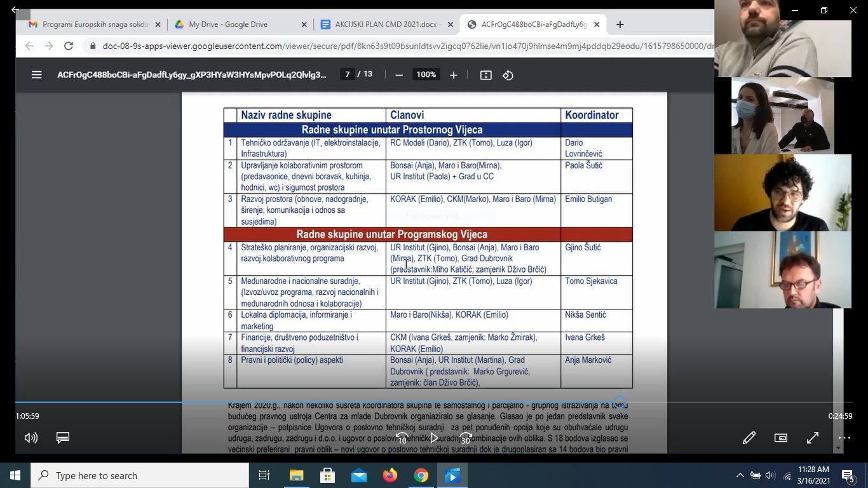Open the subtitles and captions menu
Image resolution: width=868 pixels, height=488 pixels.
click(63, 438)
